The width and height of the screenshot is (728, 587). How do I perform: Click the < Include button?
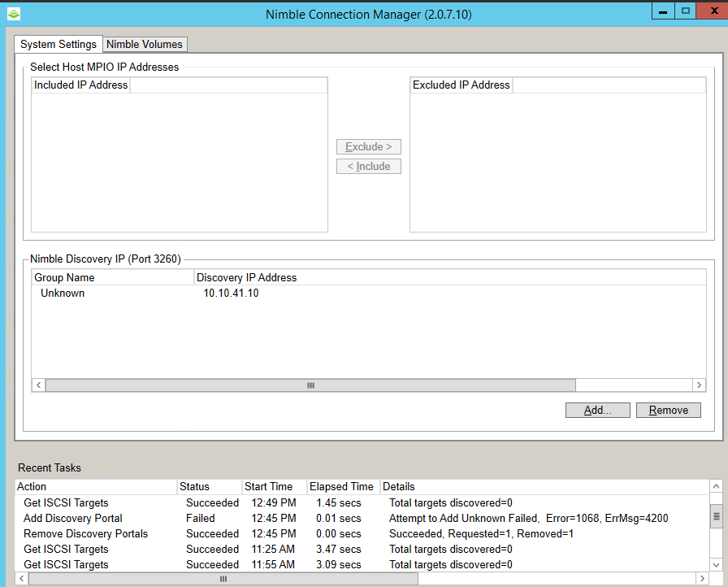[x=369, y=166]
